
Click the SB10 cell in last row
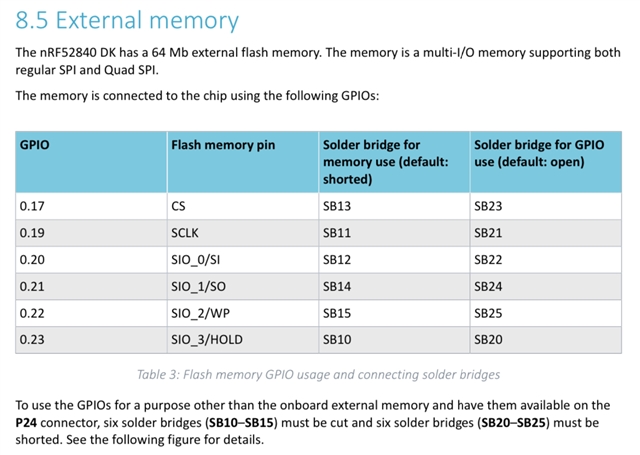[394, 340]
